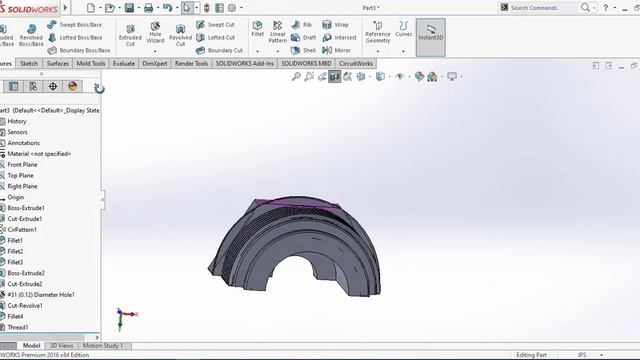Image resolution: width=640 pixels, height=360 pixels.
Task: Select the Fillet tool
Action: coord(258,29)
